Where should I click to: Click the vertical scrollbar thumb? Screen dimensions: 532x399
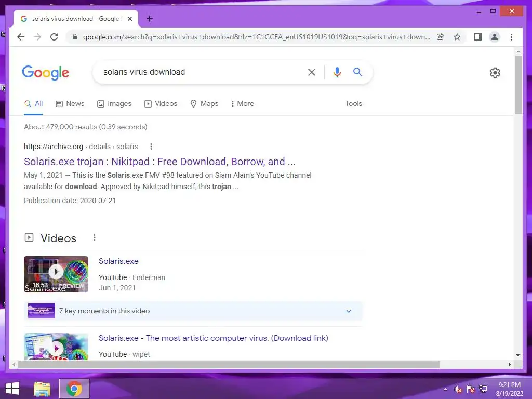[x=518, y=85]
